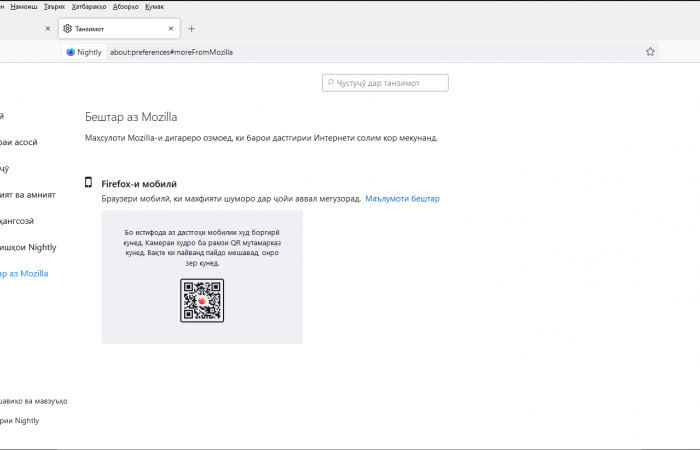Click the Бештар аз Mozilla heading

pyautogui.click(x=131, y=117)
